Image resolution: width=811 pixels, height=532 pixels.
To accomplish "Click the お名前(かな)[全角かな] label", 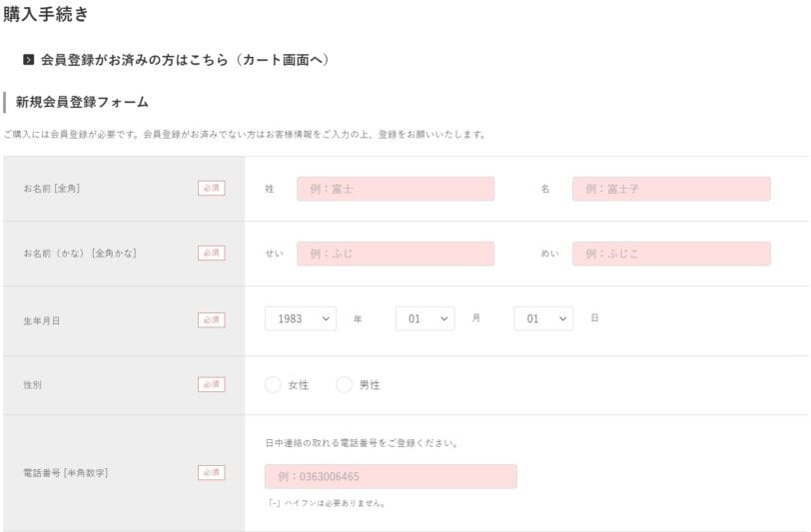I will [x=80, y=253].
